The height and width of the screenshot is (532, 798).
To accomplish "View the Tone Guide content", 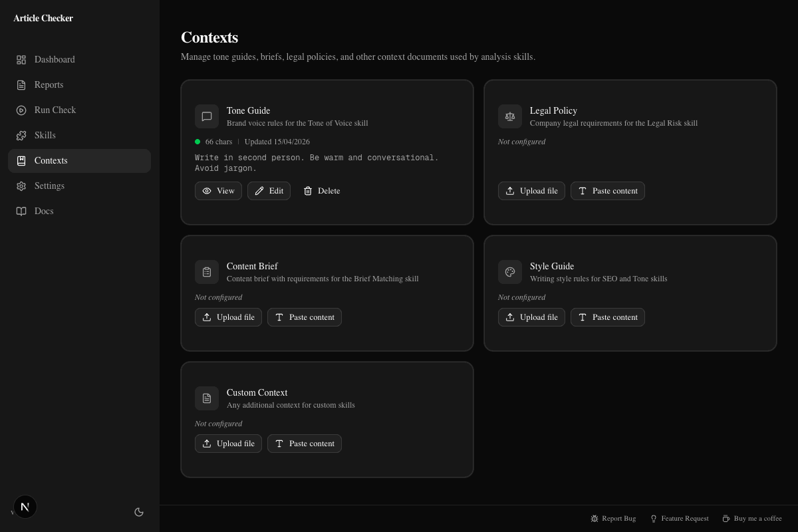I will point(218,191).
